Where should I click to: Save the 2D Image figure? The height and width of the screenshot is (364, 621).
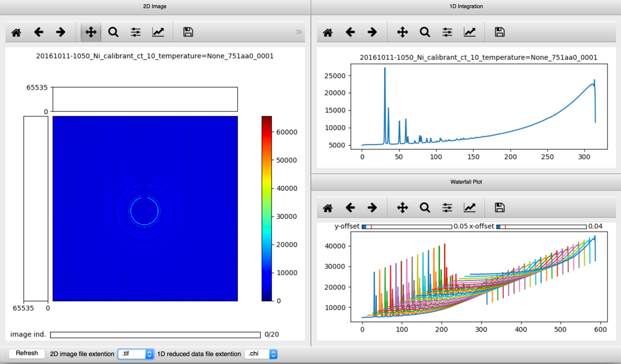click(188, 32)
